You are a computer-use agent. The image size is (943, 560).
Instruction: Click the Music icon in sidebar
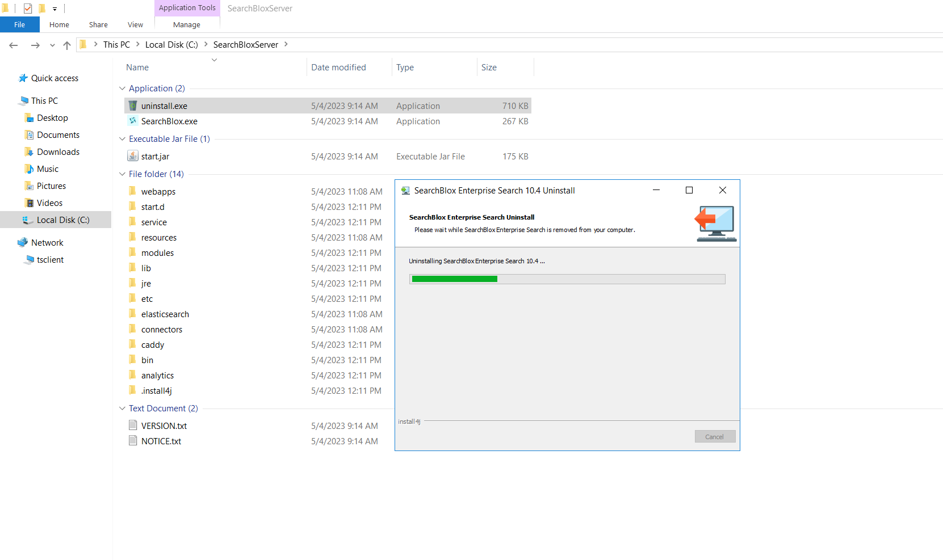click(x=30, y=169)
